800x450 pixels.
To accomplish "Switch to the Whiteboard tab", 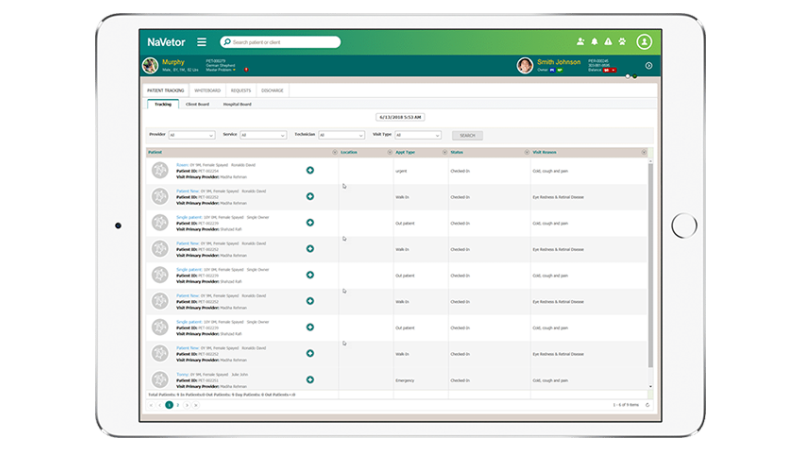I will coord(207,90).
